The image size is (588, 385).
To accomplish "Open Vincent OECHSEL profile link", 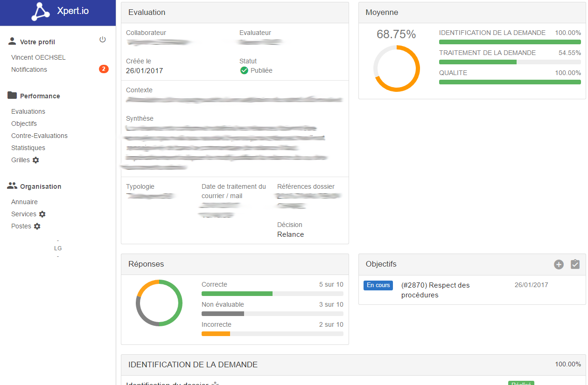I will pyautogui.click(x=38, y=57).
